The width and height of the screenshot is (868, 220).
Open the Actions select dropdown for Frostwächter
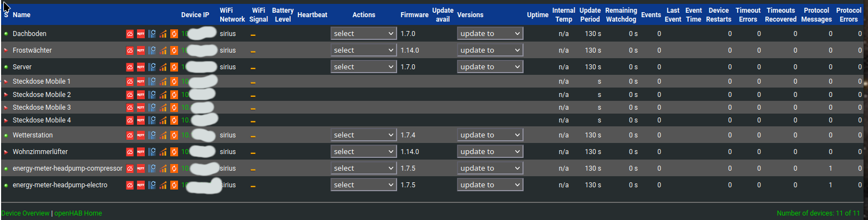tap(363, 50)
